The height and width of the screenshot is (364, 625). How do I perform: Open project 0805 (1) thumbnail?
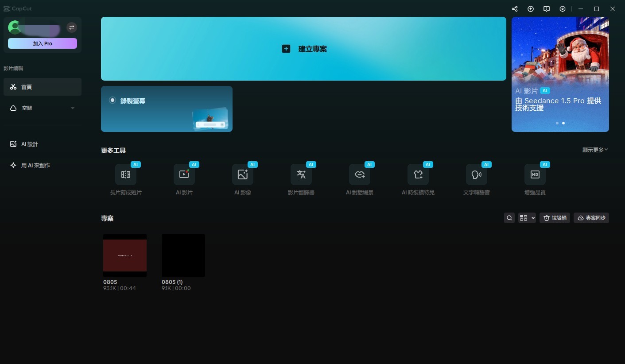183,256
